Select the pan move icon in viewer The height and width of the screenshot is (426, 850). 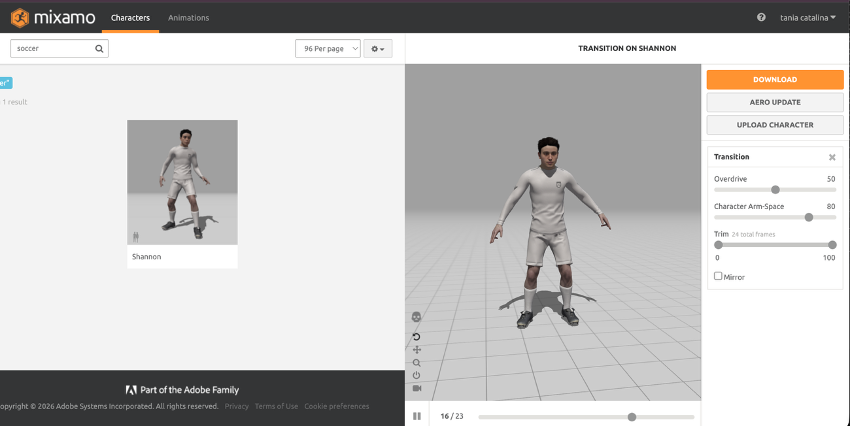coord(416,350)
